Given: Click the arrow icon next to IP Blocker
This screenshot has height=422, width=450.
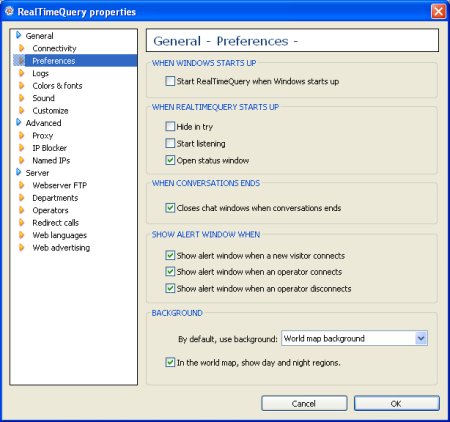Looking at the screenshot, I should click(21, 148).
